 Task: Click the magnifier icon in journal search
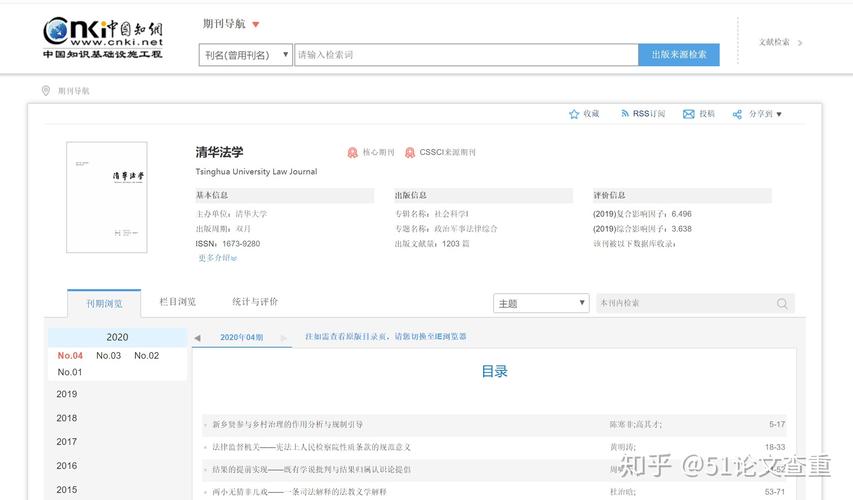pos(782,304)
